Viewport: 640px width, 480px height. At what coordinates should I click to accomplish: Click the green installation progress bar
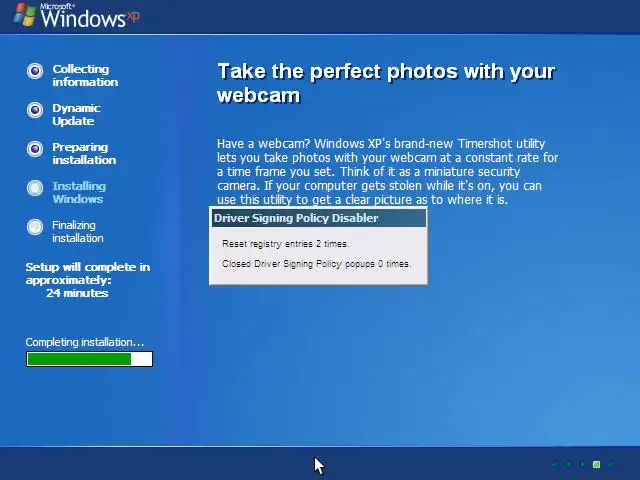click(89, 359)
